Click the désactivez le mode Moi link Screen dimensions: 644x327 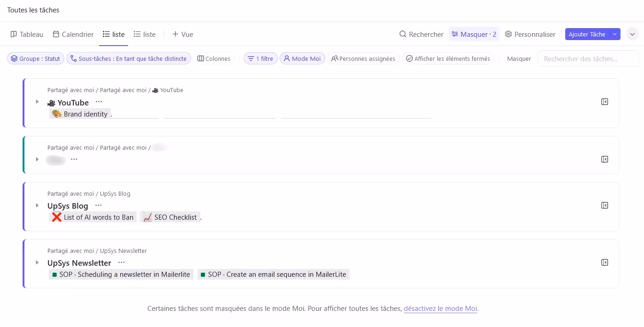[x=440, y=309]
